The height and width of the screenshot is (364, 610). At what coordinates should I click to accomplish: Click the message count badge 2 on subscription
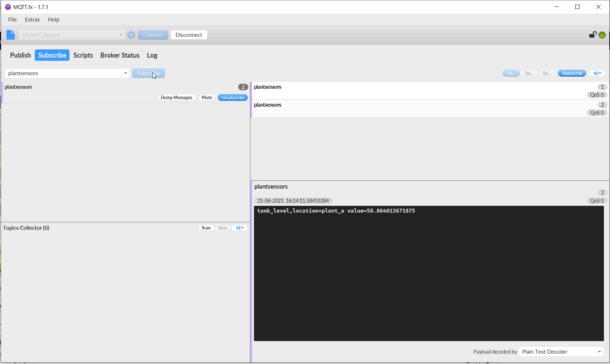[243, 87]
